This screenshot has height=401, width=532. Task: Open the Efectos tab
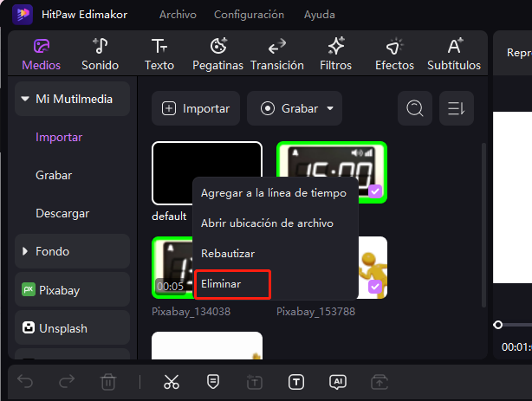tap(394, 55)
